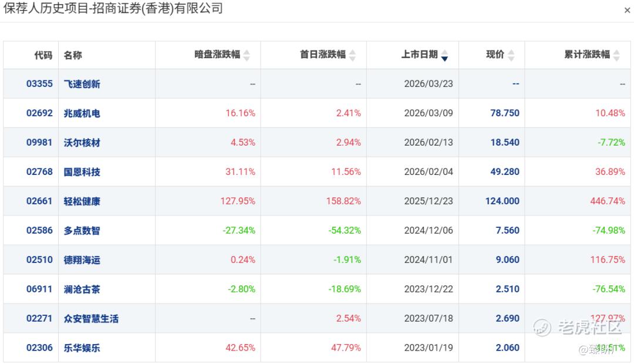Open stock code 02271
The height and width of the screenshot is (364, 634).
tap(40, 318)
